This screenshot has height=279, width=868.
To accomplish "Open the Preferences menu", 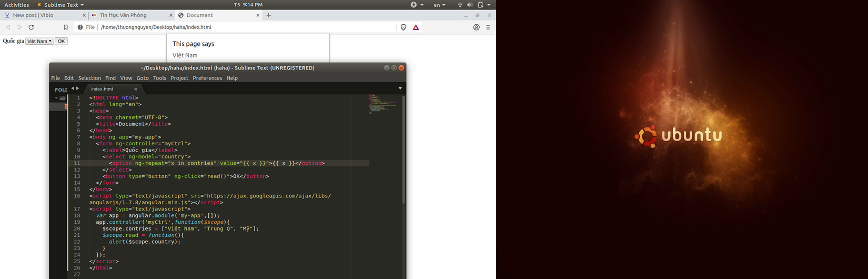I will click(207, 78).
